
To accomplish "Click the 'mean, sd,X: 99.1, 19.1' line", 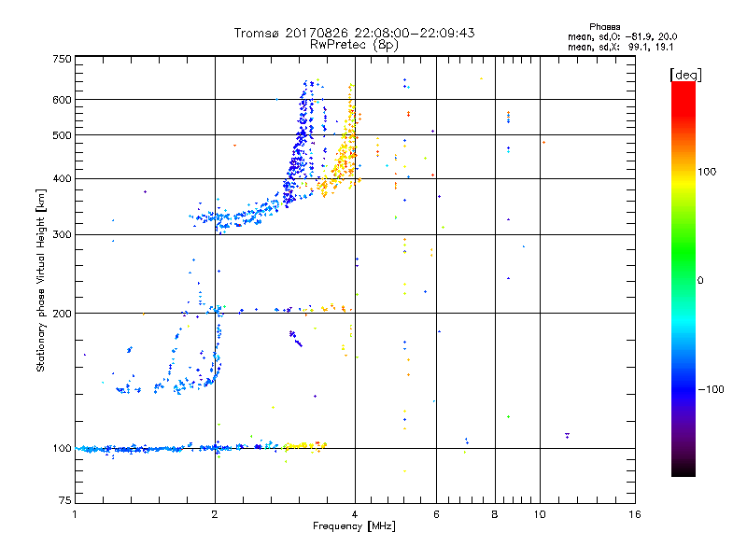I will tap(620, 47).
